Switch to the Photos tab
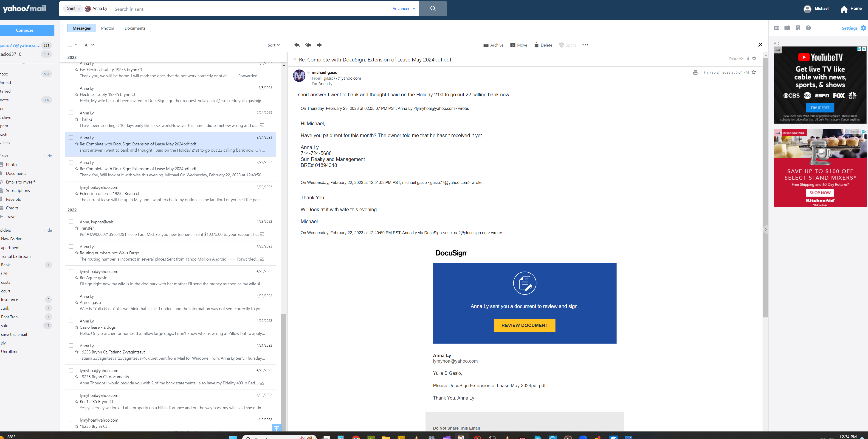Image resolution: width=868 pixels, height=439 pixels. tap(107, 28)
